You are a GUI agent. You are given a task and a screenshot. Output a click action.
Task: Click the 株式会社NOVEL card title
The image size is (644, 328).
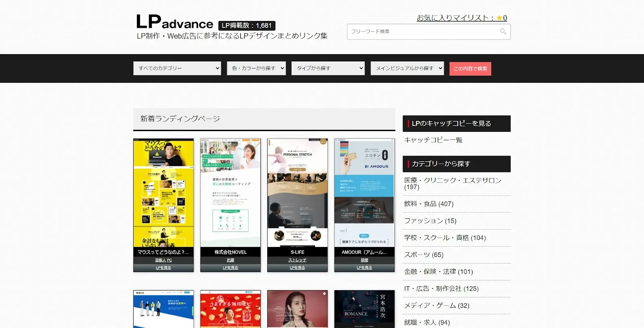tap(230, 252)
